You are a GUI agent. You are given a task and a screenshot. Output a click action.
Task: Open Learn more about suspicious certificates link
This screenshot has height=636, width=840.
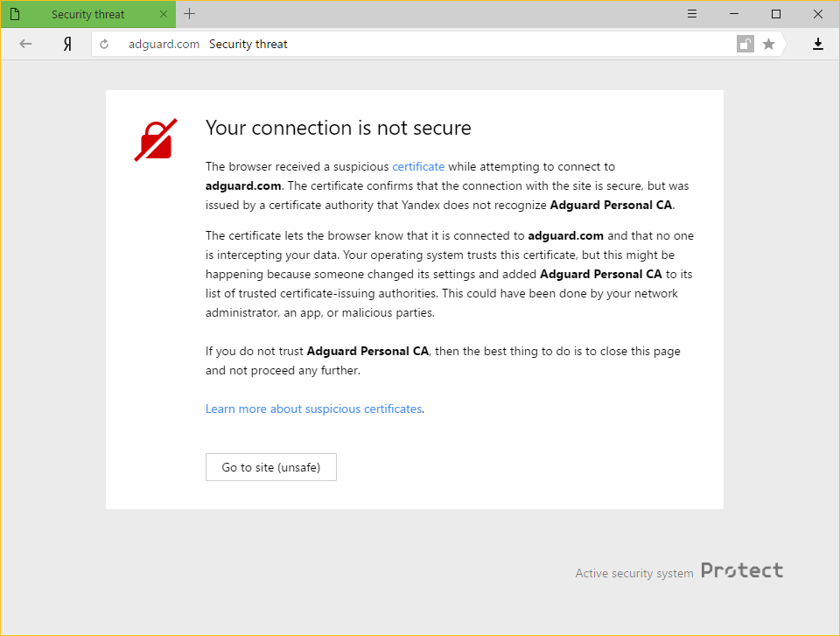coord(314,409)
